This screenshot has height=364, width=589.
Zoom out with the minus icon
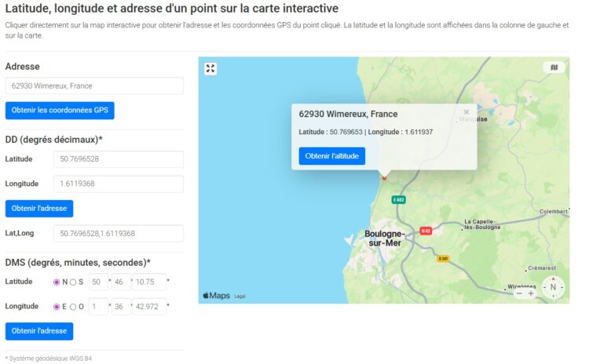[x=517, y=293]
